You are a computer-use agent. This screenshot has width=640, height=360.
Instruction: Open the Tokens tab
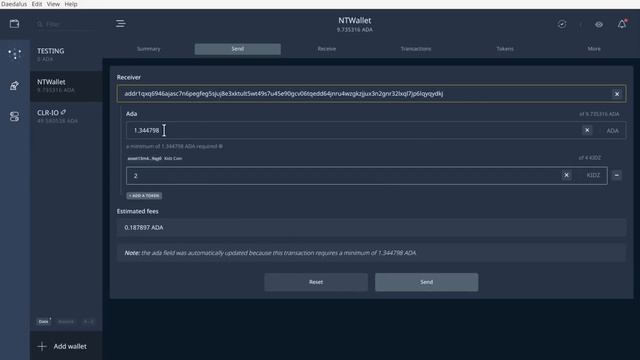[505, 49]
